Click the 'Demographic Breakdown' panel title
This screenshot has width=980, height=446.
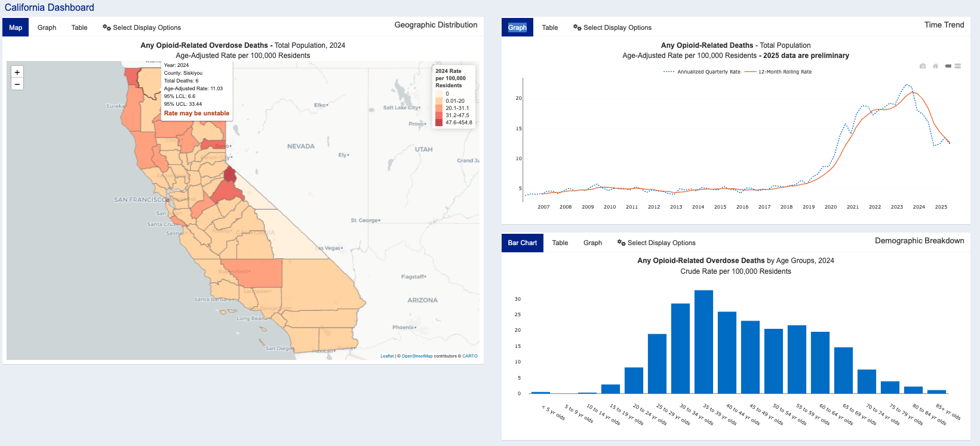[x=920, y=241]
